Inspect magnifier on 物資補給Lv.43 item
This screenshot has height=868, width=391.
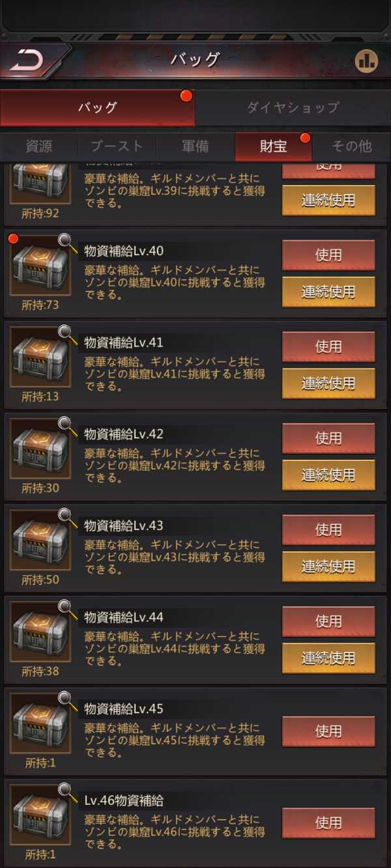click(66, 516)
